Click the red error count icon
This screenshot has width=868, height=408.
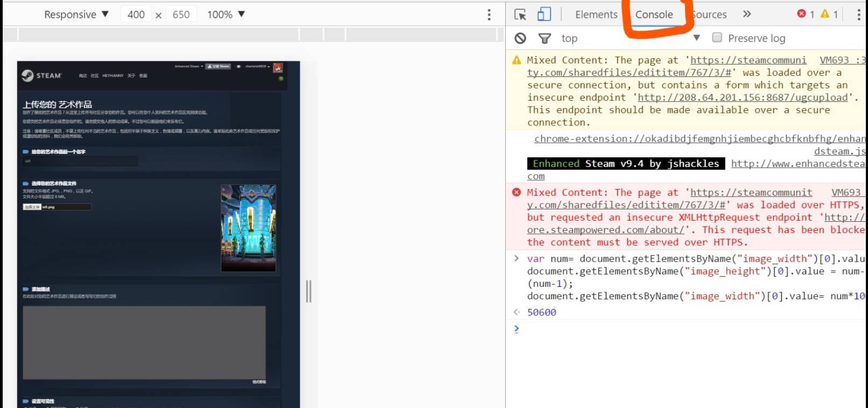802,14
